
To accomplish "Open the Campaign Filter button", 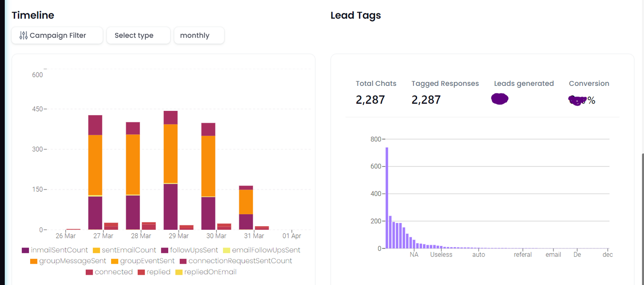I will 57,35.
